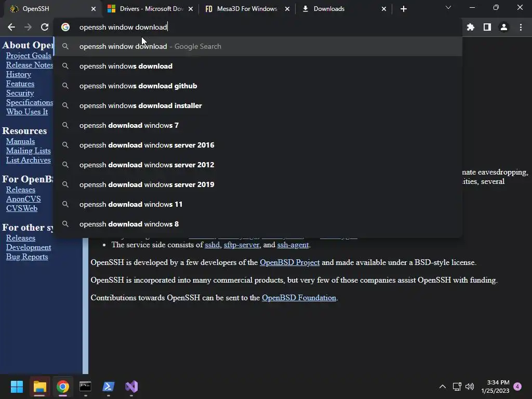532x399 pixels.
Task: Open the Command Prompt taskbar icon
Action: 86,387
